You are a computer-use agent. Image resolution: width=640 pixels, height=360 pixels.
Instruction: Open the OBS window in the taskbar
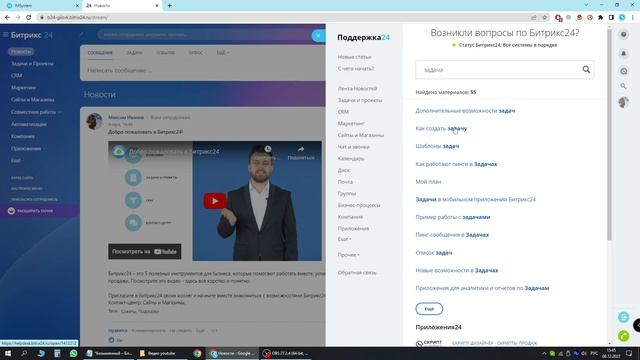pos(286,353)
